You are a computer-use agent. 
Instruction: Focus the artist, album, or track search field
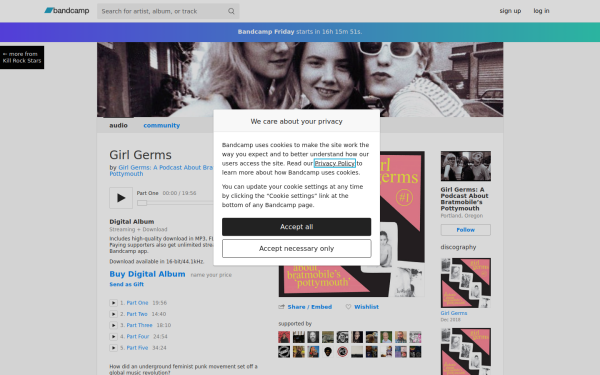tap(168, 11)
